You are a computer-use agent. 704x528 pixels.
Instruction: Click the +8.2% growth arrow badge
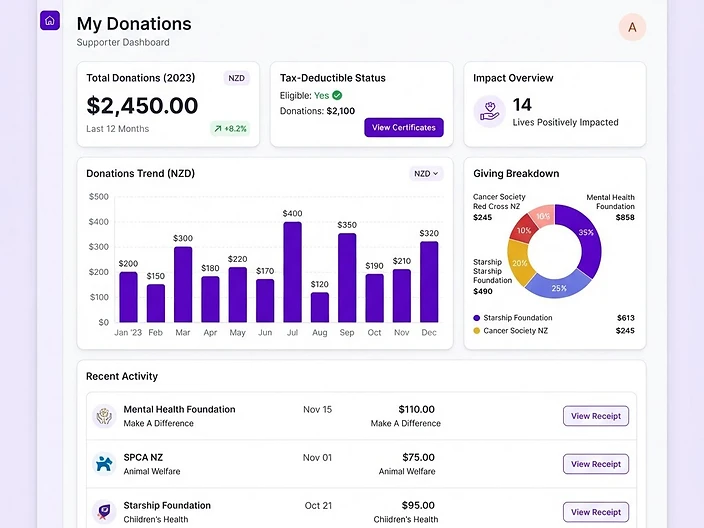(x=230, y=129)
